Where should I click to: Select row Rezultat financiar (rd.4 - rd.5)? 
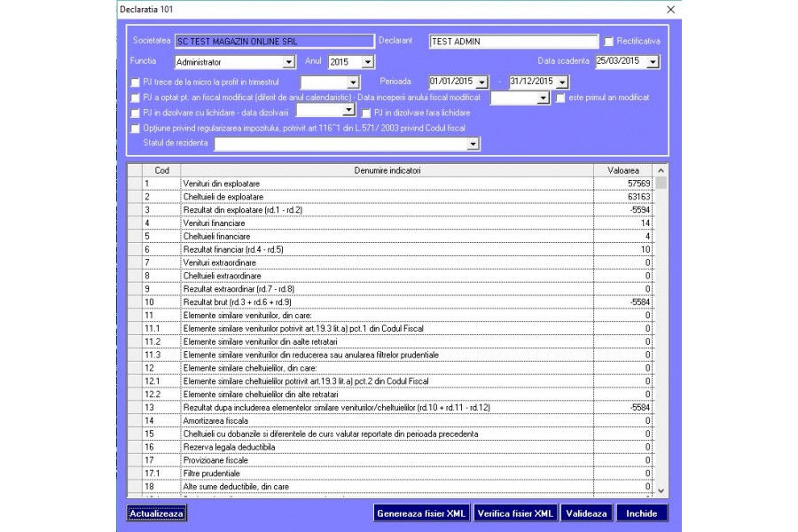[x=390, y=249]
